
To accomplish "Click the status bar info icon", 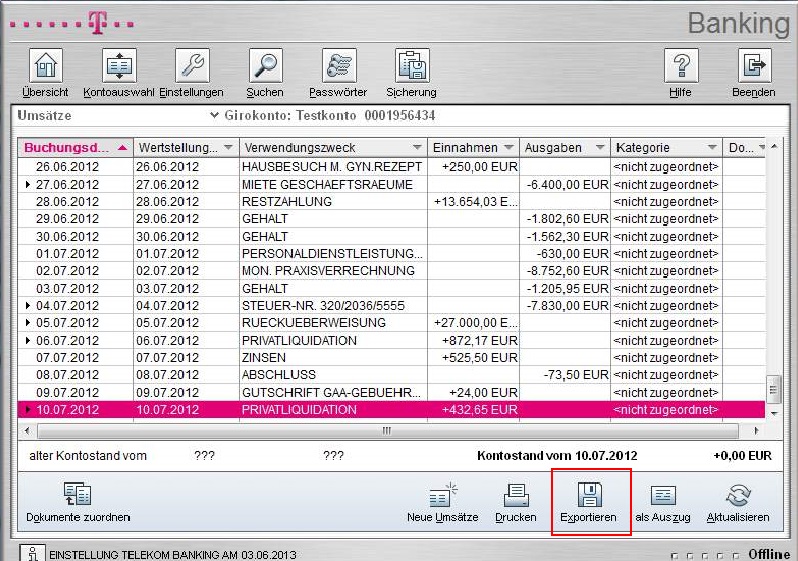I will click(32, 553).
